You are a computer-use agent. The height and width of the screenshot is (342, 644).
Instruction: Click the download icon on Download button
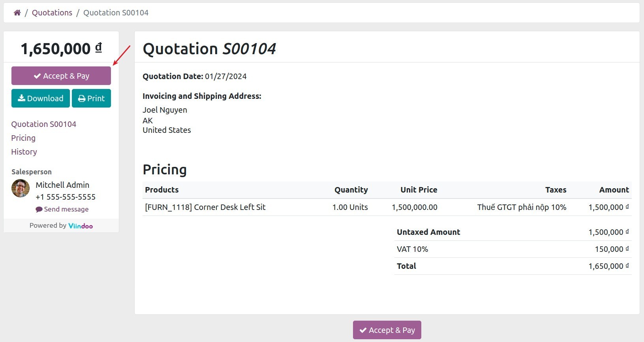(22, 98)
